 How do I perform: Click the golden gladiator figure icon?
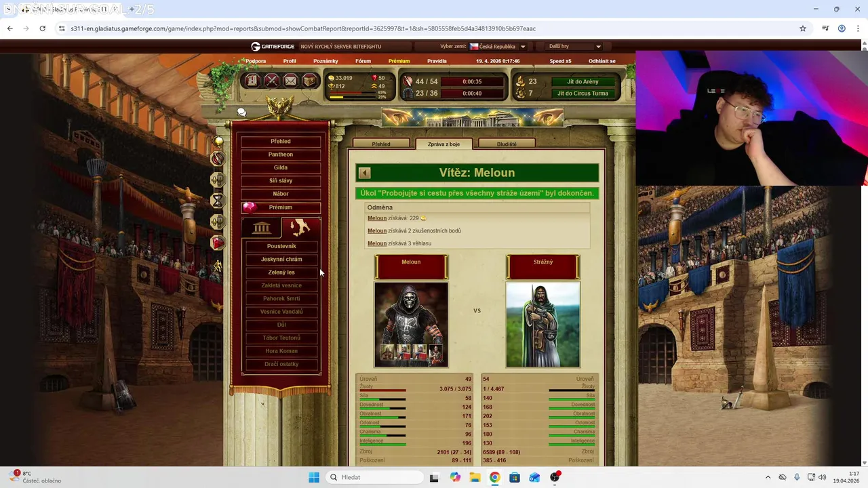218,266
